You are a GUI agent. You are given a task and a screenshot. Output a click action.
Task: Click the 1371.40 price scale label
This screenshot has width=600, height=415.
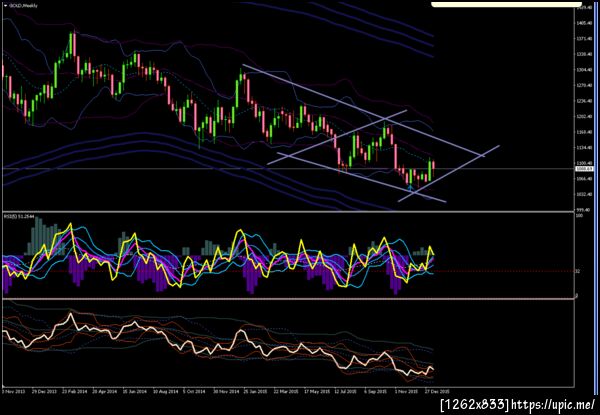[x=584, y=39]
